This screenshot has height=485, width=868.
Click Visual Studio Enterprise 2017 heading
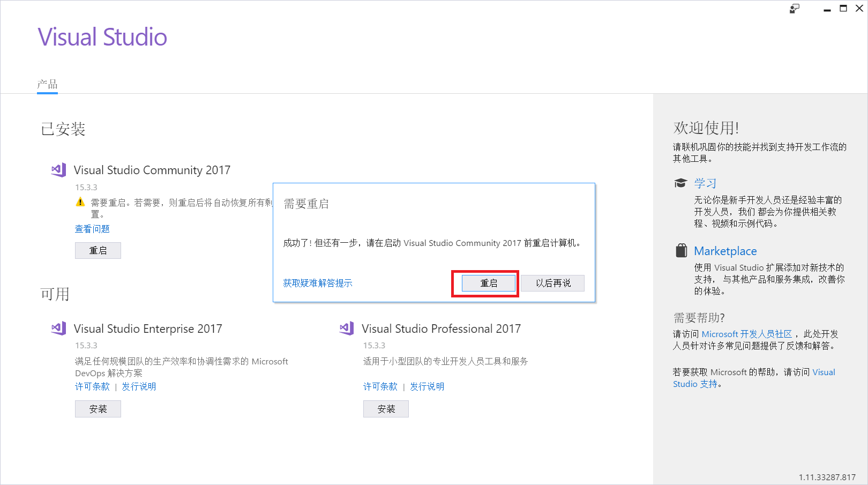148,329
